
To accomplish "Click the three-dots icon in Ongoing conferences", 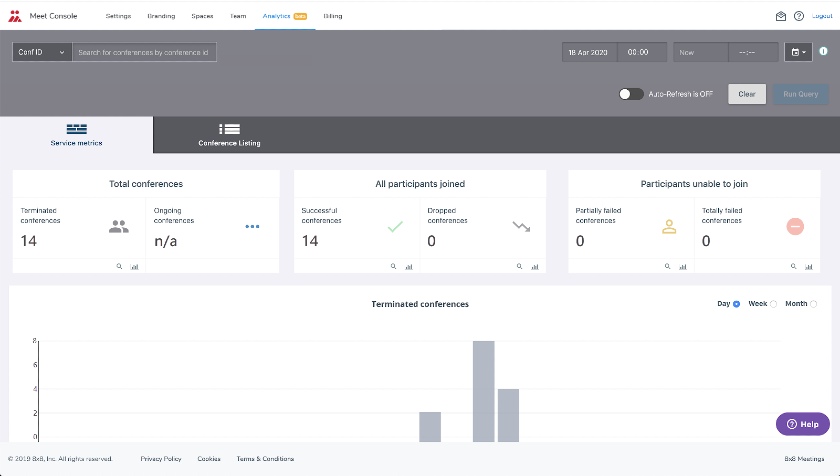I will (252, 226).
